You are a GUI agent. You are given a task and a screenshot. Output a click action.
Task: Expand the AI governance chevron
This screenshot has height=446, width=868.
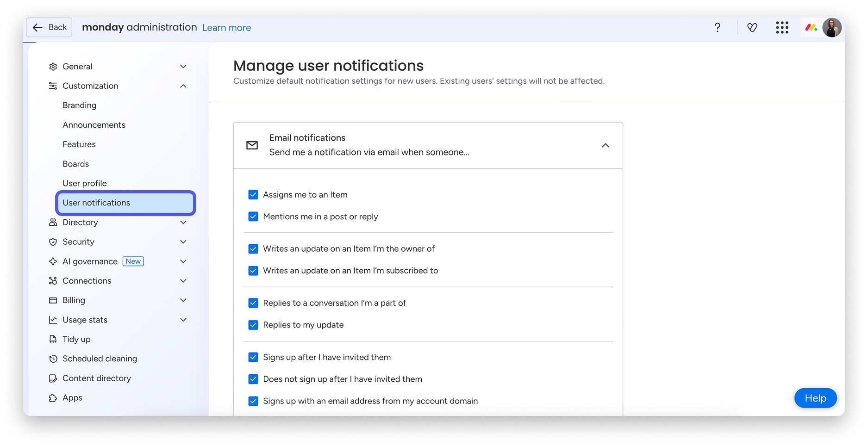tap(183, 261)
